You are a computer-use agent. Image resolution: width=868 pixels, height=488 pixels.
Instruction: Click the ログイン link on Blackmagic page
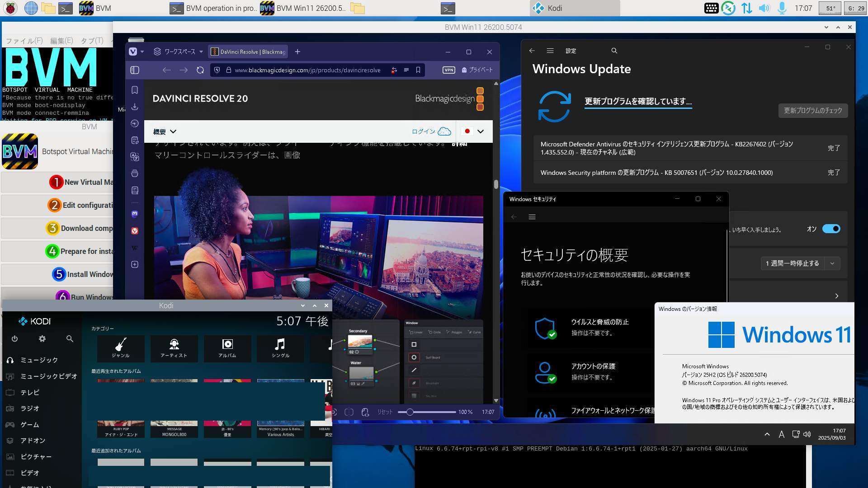(423, 131)
